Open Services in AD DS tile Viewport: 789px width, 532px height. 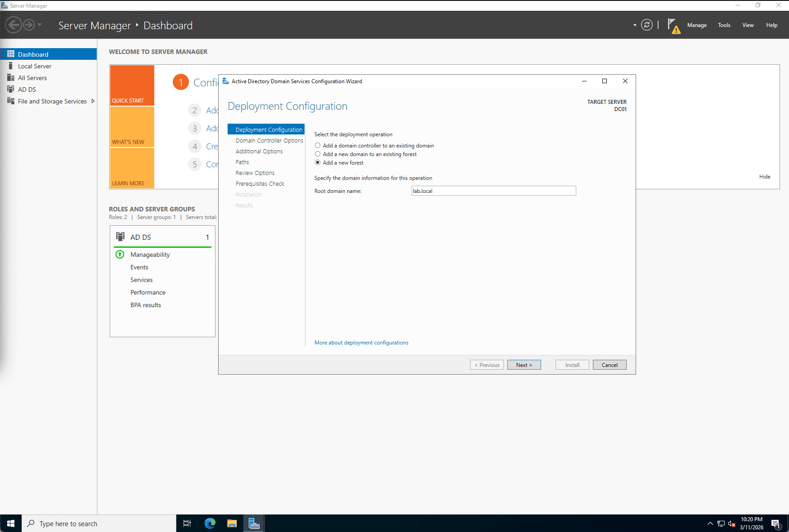coord(142,280)
